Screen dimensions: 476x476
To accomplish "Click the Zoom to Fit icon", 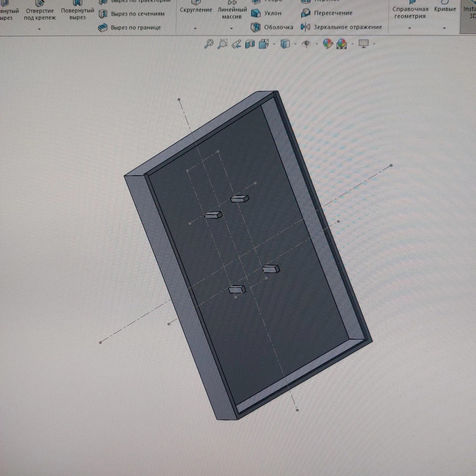I will coord(209,44).
